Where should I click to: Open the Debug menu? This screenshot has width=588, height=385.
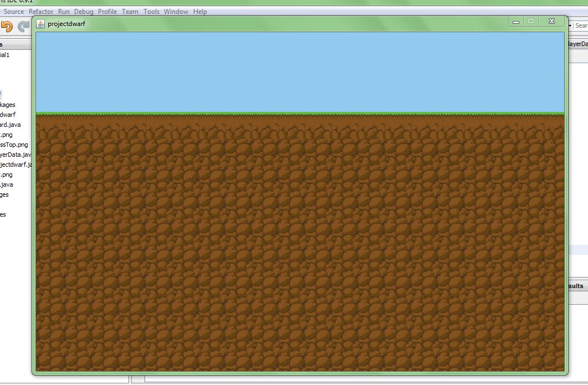tap(84, 12)
